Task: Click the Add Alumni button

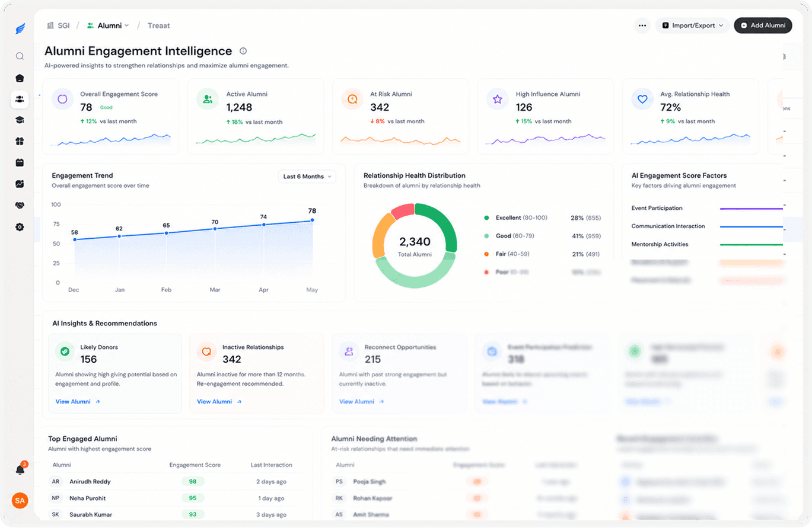Action: 763,25
